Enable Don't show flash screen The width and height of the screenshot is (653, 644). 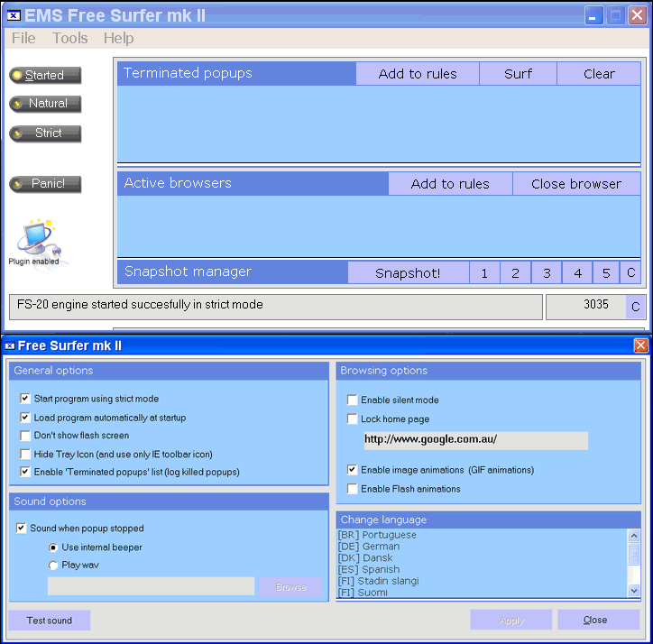(25, 436)
